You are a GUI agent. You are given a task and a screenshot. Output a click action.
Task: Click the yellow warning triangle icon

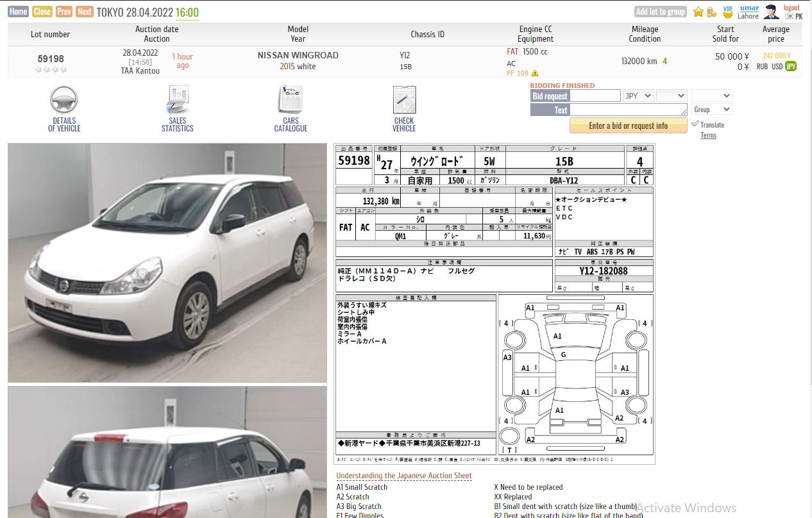point(535,74)
